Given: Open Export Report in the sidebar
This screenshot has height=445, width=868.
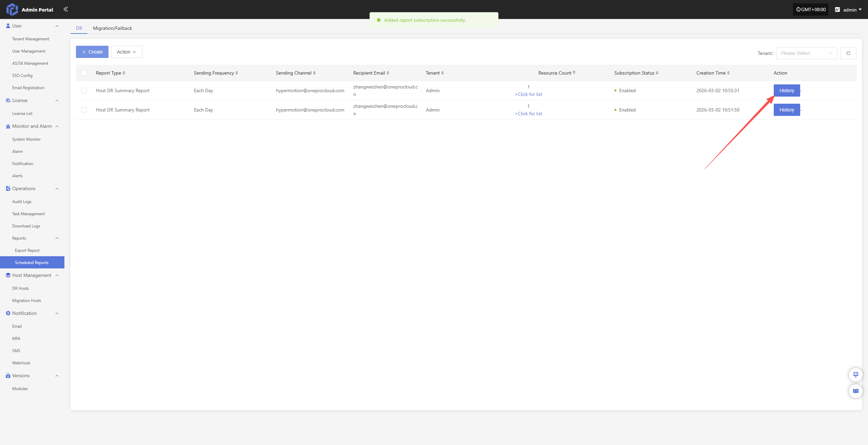Looking at the screenshot, I should tap(27, 250).
